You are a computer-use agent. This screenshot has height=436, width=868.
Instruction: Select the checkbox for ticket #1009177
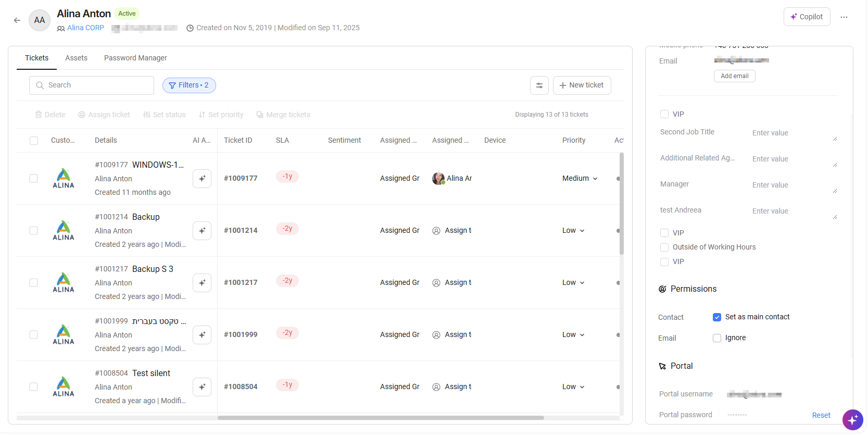34,178
